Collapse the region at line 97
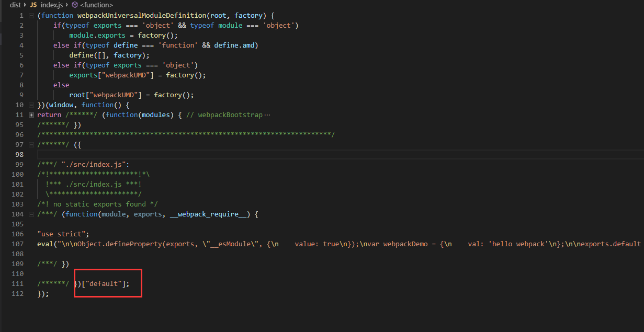The image size is (644, 332). pyautogui.click(x=30, y=144)
